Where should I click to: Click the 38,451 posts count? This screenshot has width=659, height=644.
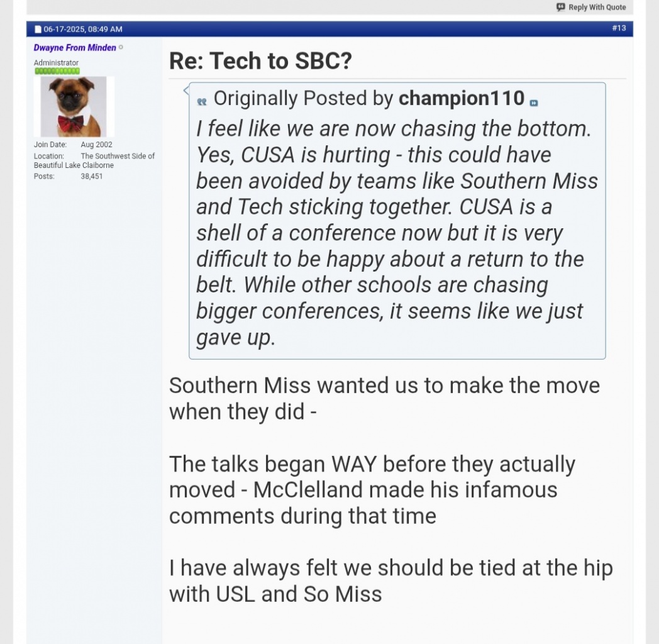click(x=92, y=176)
